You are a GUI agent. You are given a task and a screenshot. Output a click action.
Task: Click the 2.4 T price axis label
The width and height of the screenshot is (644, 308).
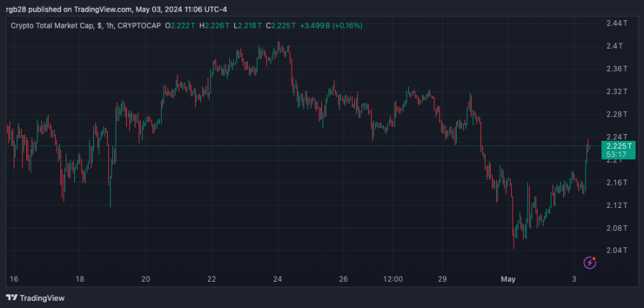click(614, 45)
